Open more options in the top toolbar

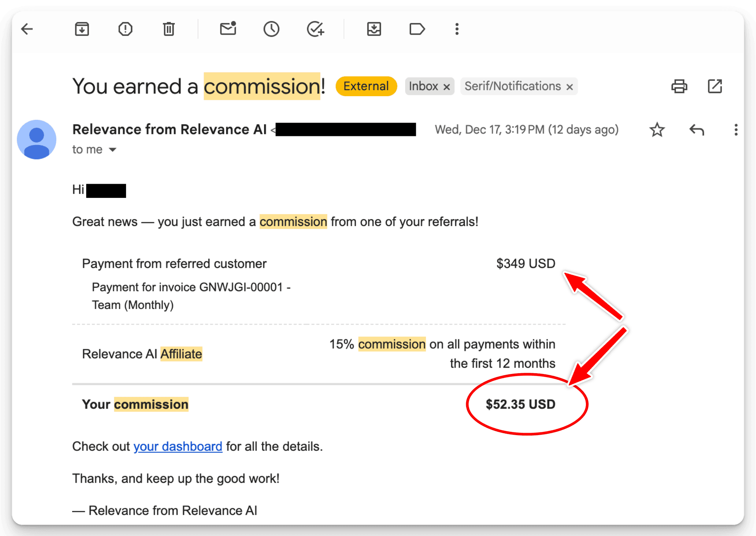456,29
